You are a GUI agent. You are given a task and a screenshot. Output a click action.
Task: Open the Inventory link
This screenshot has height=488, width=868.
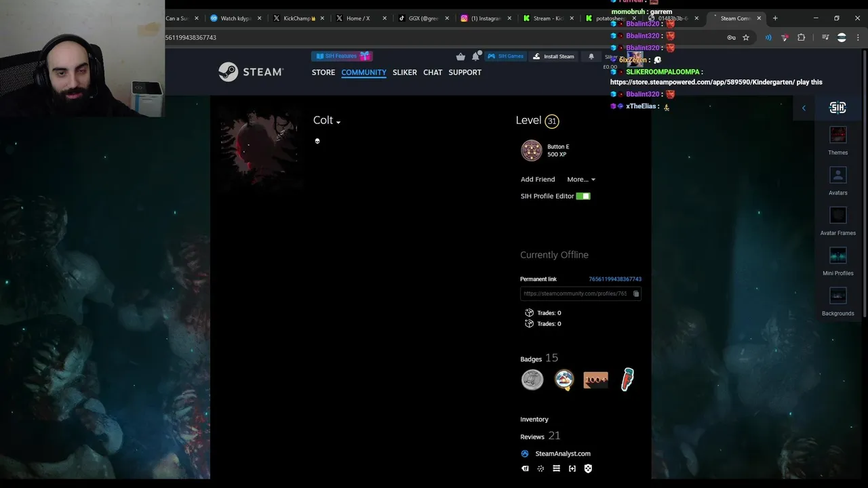coord(534,420)
